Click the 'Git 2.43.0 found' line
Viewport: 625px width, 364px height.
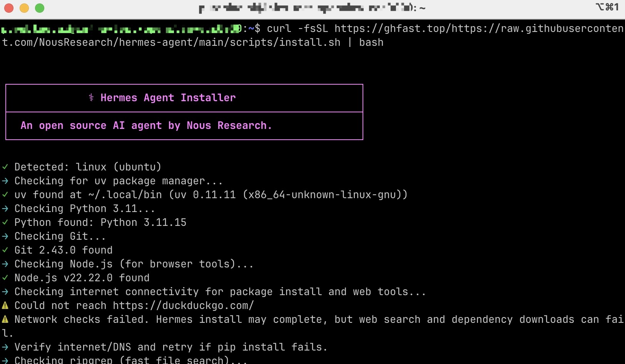64,250
